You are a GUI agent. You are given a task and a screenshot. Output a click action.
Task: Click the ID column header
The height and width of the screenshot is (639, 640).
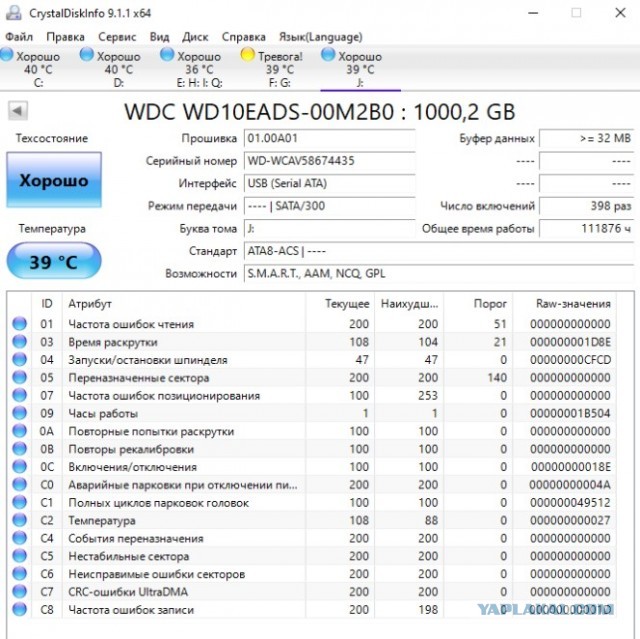click(x=47, y=304)
